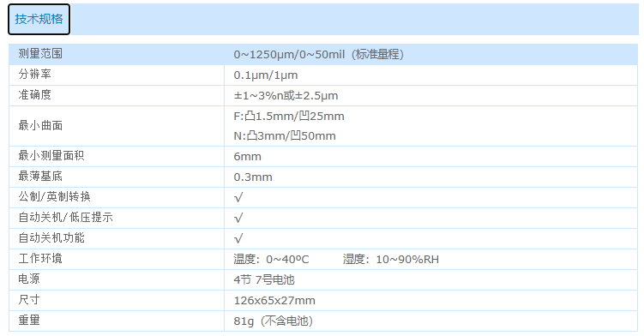Click the 126x65x27mm size value

coord(274,300)
